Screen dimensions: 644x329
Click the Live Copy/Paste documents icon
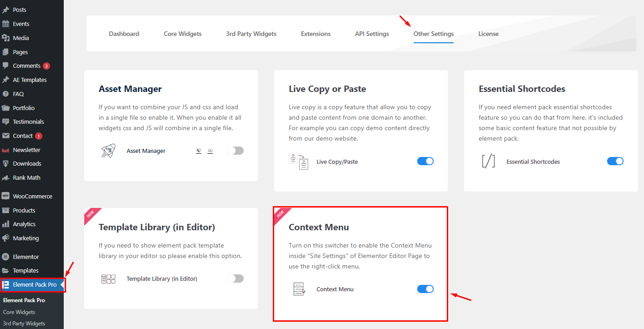299,161
